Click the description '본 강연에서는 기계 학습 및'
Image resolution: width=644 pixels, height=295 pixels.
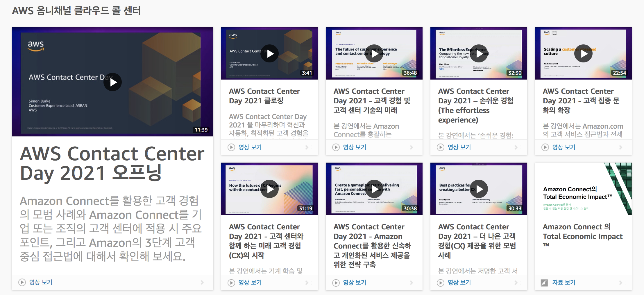(x=266, y=271)
